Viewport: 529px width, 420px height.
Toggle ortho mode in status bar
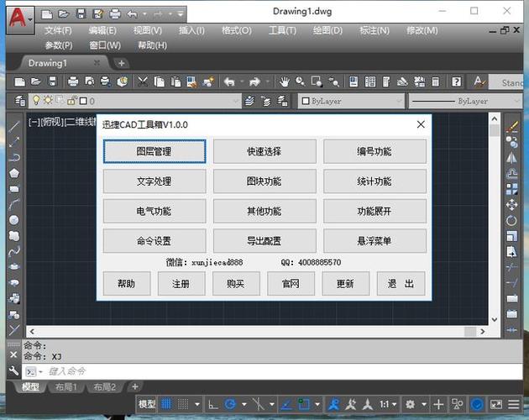point(213,404)
